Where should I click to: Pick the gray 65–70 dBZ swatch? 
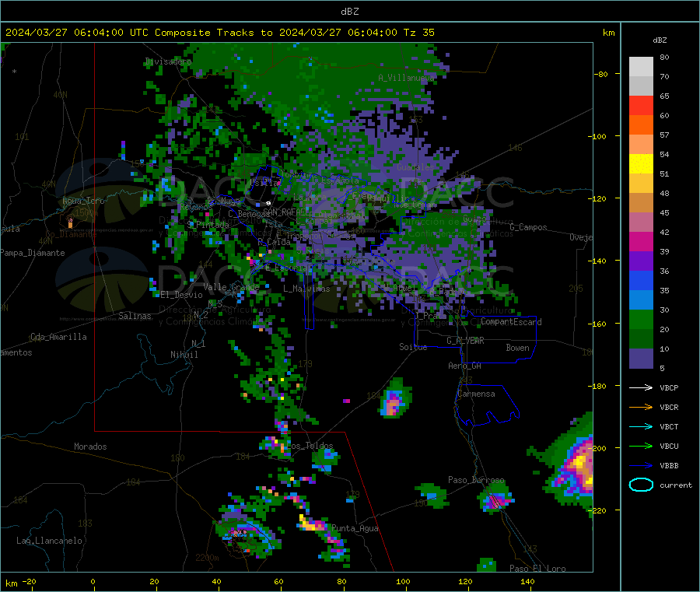pyautogui.click(x=641, y=86)
